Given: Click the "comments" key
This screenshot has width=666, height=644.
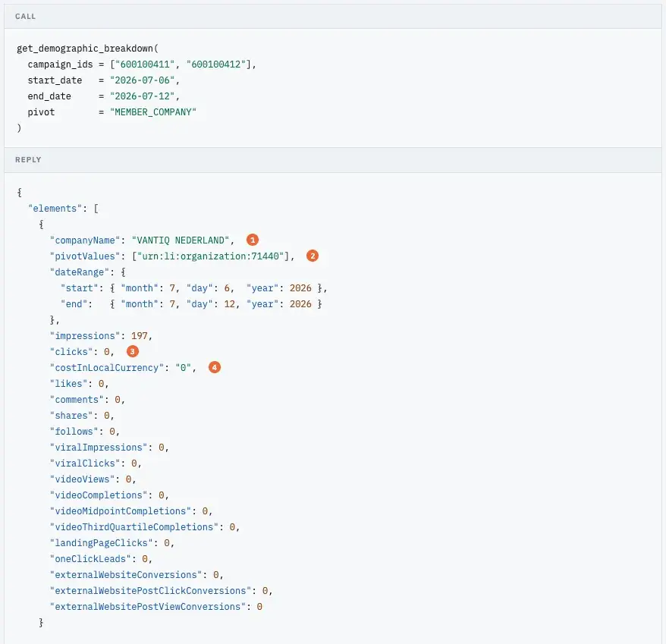Looking at the screenshot, I should pos(77,400).
